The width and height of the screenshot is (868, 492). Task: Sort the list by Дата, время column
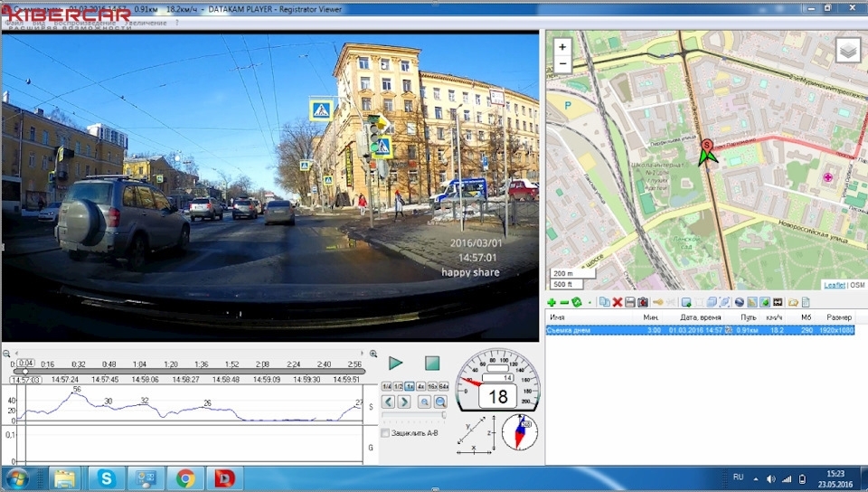click(701, 317)
